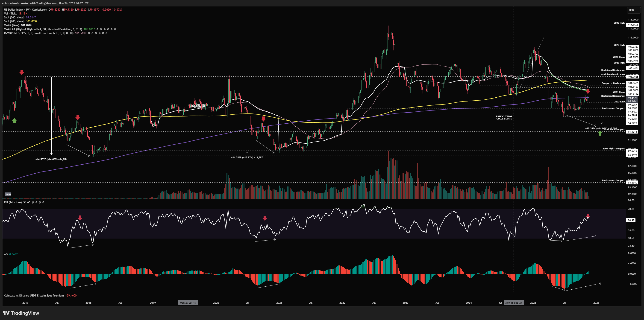This screenshot has height=320, width=644.
Task: Click the RVWAP hlc3 365 indicator legend
Action: [39, 33]
